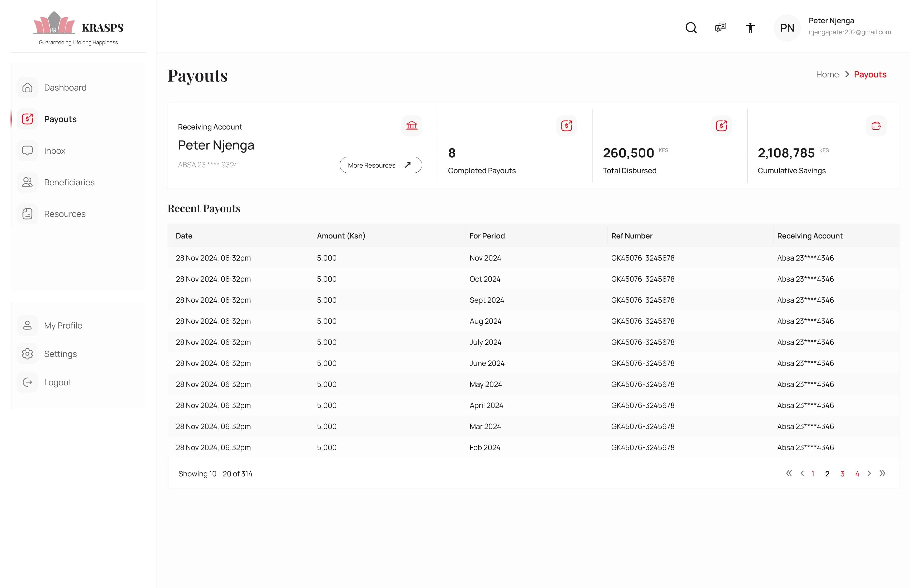
Task: Open the language translation icon
Action: 720,27
